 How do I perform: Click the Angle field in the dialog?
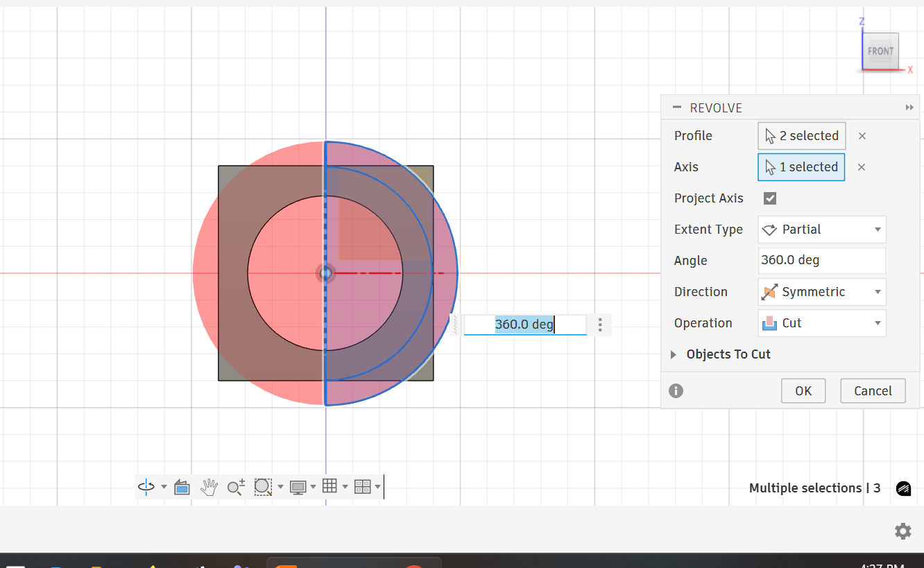[822, 261]
